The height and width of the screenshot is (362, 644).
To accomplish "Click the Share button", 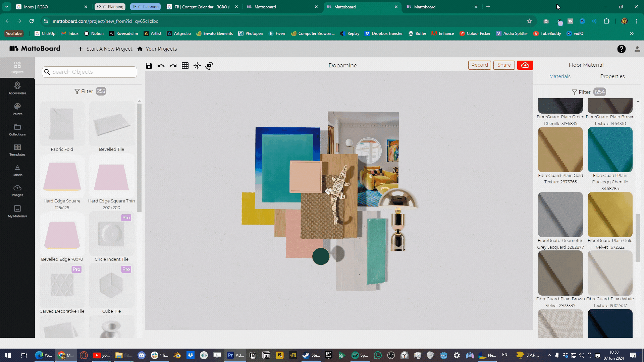I will coord(504,65).
